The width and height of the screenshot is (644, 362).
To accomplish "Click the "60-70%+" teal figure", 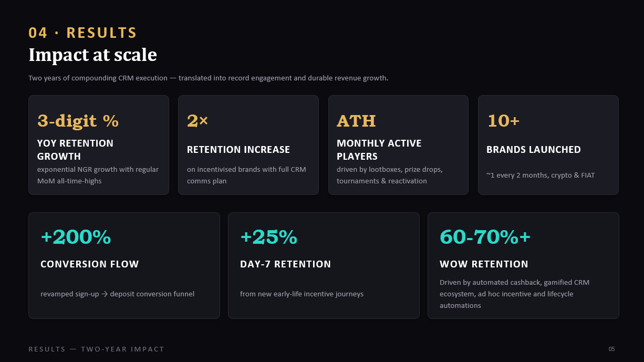I will pos(485,237).
